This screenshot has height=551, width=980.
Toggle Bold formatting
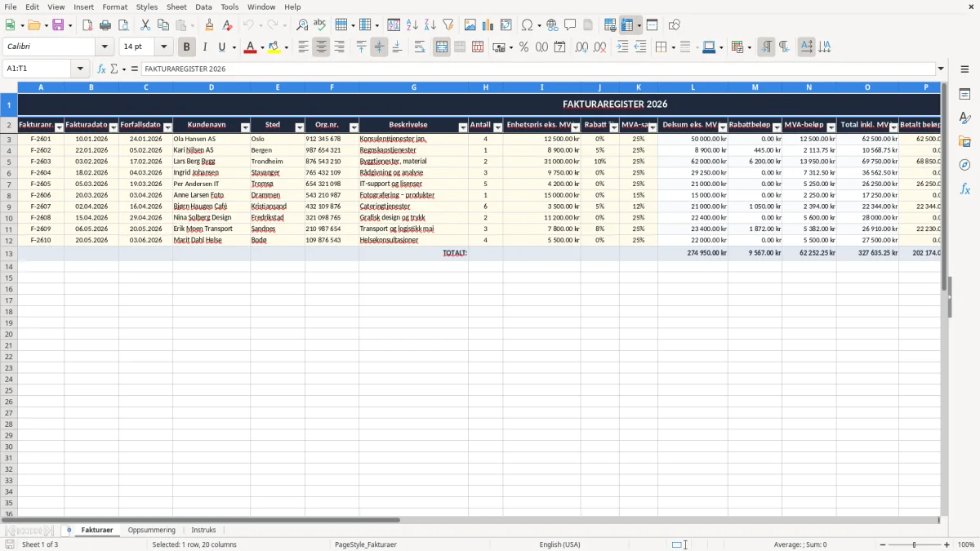tap(187, 47)
